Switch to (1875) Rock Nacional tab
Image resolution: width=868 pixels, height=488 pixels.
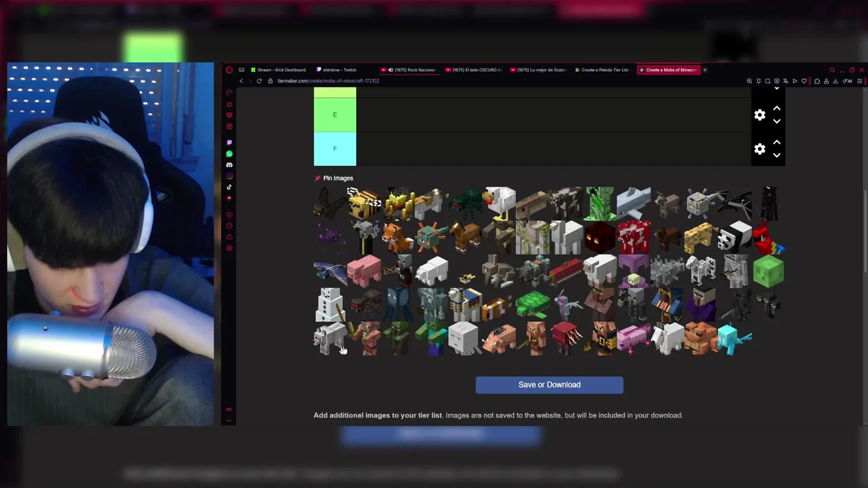[x=411, y=70]
